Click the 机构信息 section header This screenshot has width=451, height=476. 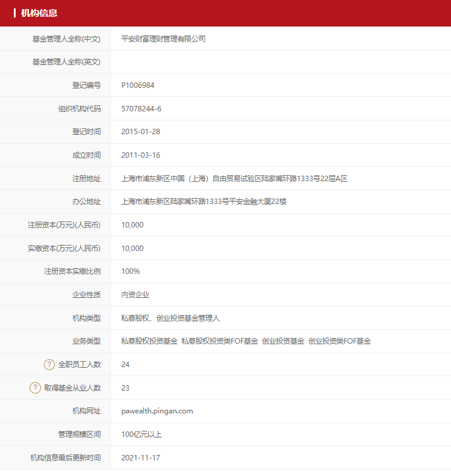click(x=39, y=13)
